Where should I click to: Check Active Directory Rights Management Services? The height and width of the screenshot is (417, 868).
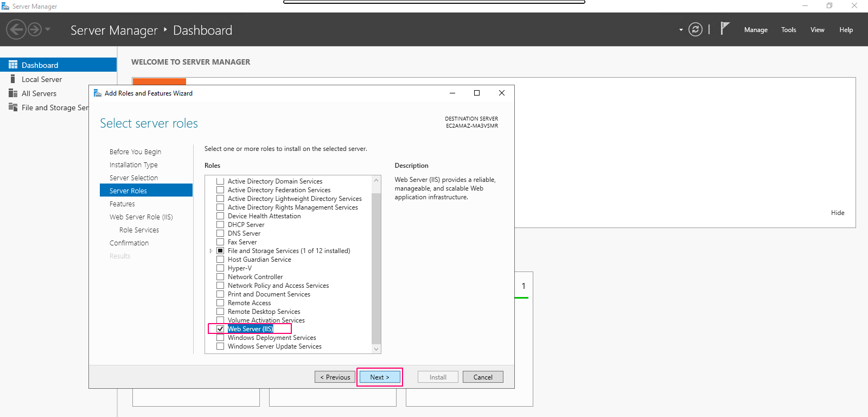click(x=220, y=207)
